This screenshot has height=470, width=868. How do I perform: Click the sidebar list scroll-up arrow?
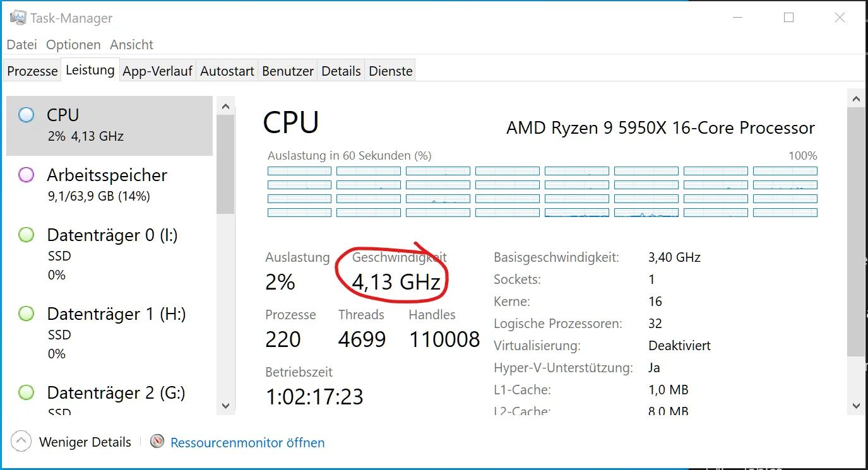coord(226,105)
